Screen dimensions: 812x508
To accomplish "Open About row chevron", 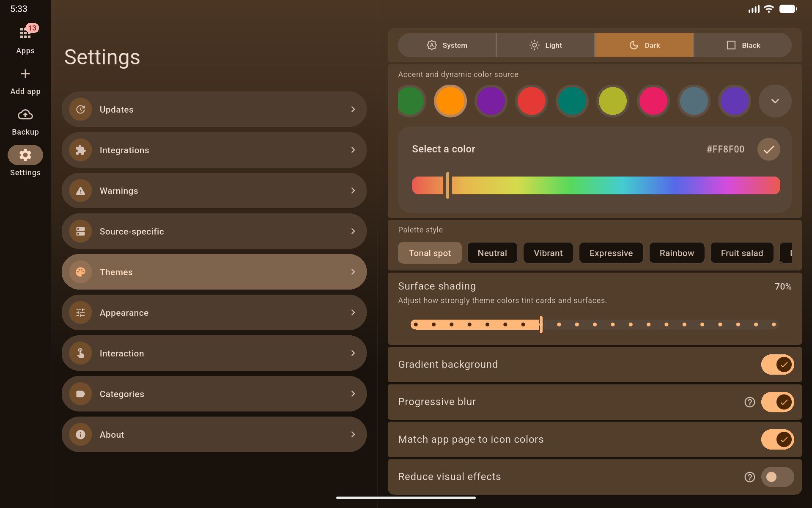I will pos(353,434).
